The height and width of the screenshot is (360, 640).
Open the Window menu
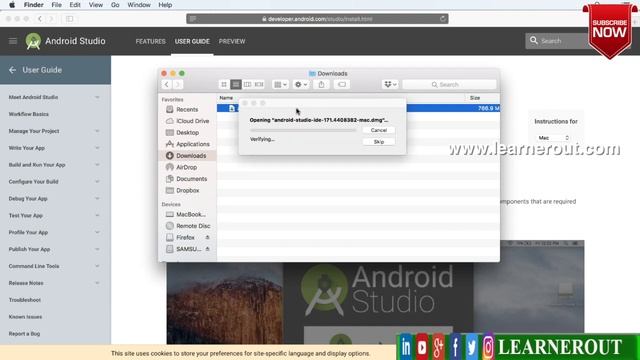139,5
